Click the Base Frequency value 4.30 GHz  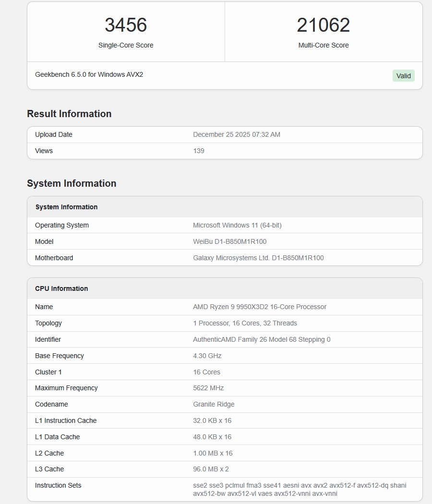click(207, 356)
